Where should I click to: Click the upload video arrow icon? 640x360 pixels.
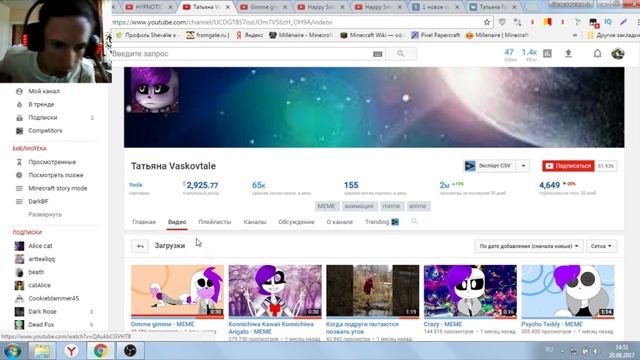(x=568, y=53)
